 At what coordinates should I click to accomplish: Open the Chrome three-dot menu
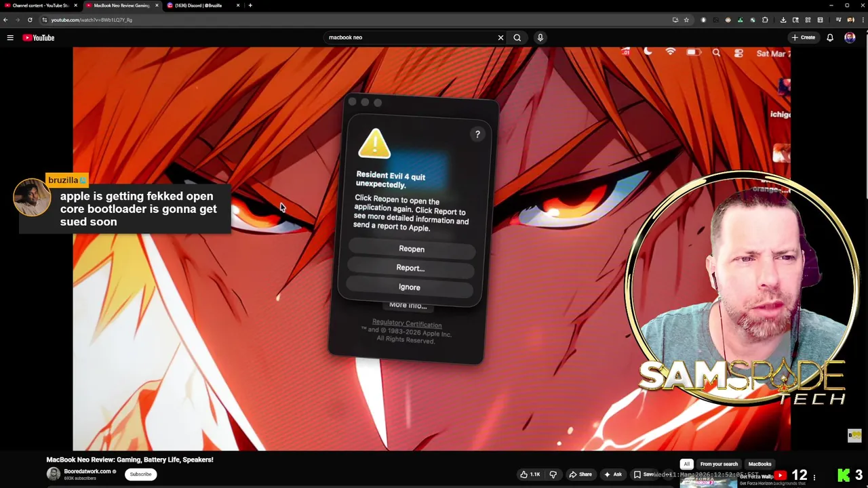(x=862, y=20)
